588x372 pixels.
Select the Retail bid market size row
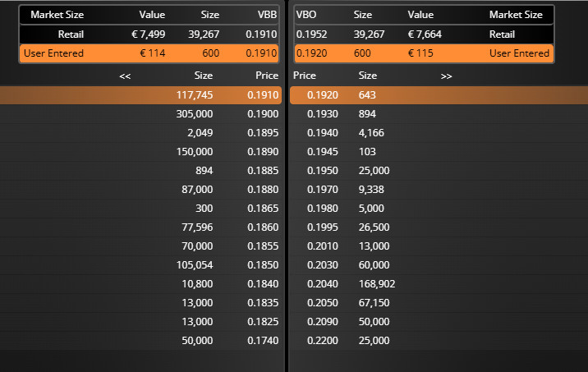149,34
